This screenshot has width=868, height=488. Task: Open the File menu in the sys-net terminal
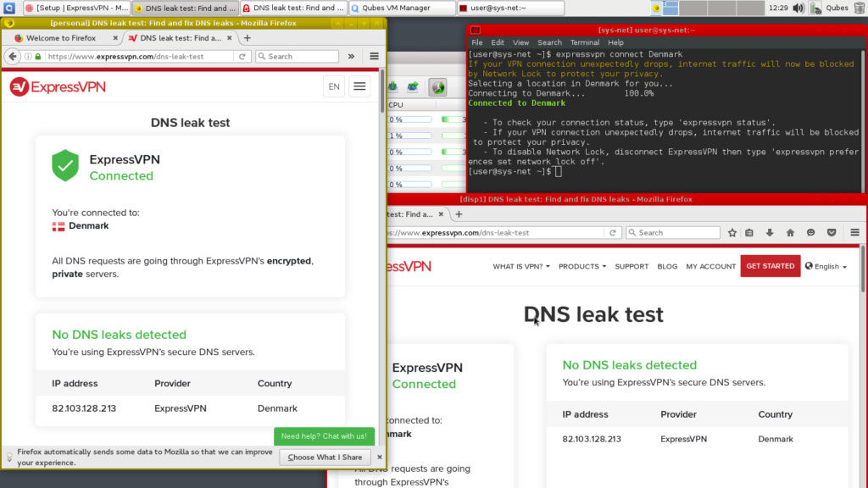pyautogui.click(x=477, y=42)
